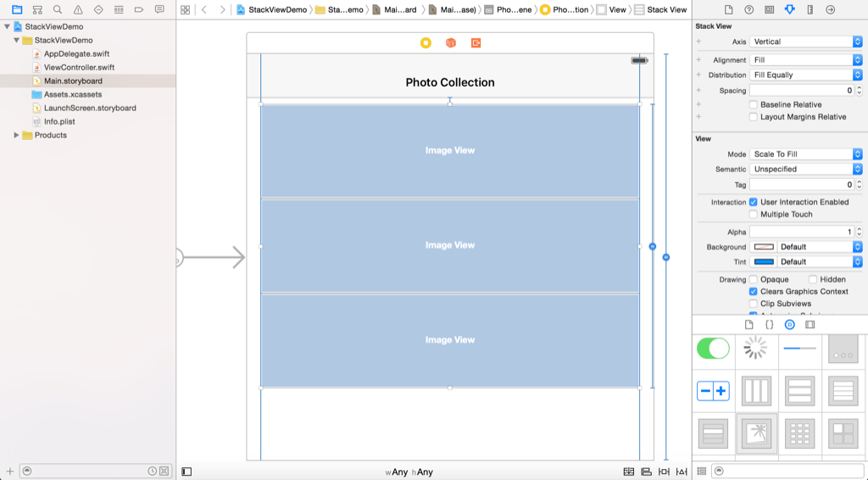
Task: Show the Object library tab
Action: 789,325
